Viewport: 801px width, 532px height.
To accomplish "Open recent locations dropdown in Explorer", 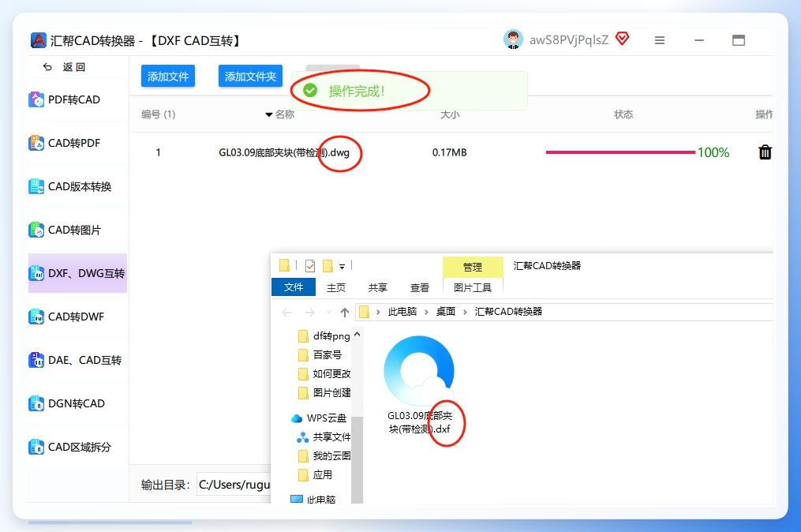I will tap(328, 313).
